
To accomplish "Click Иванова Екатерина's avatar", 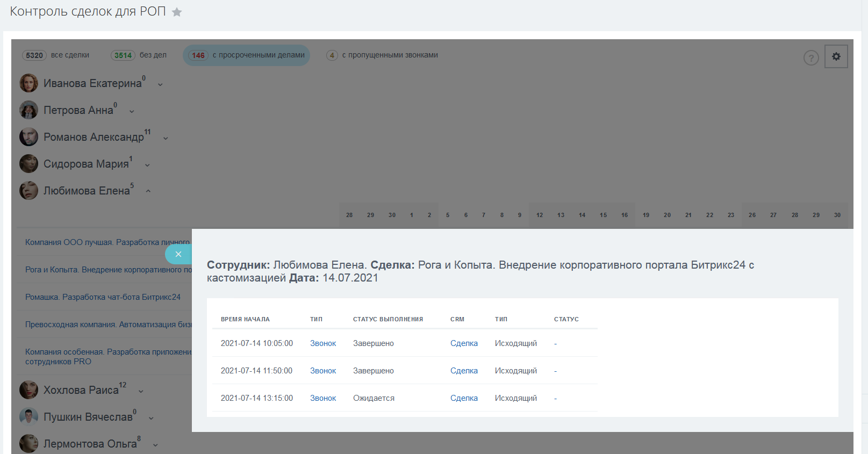I will [x=29, y=83].
